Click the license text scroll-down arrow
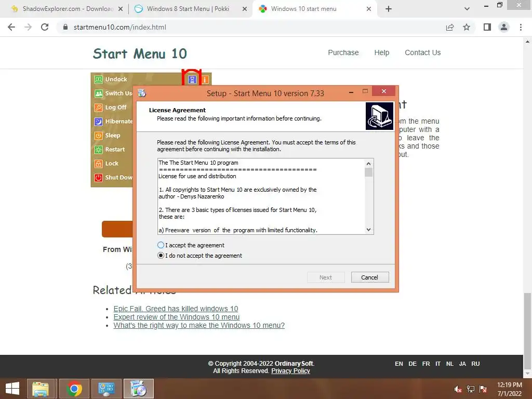 click(369, 229)
